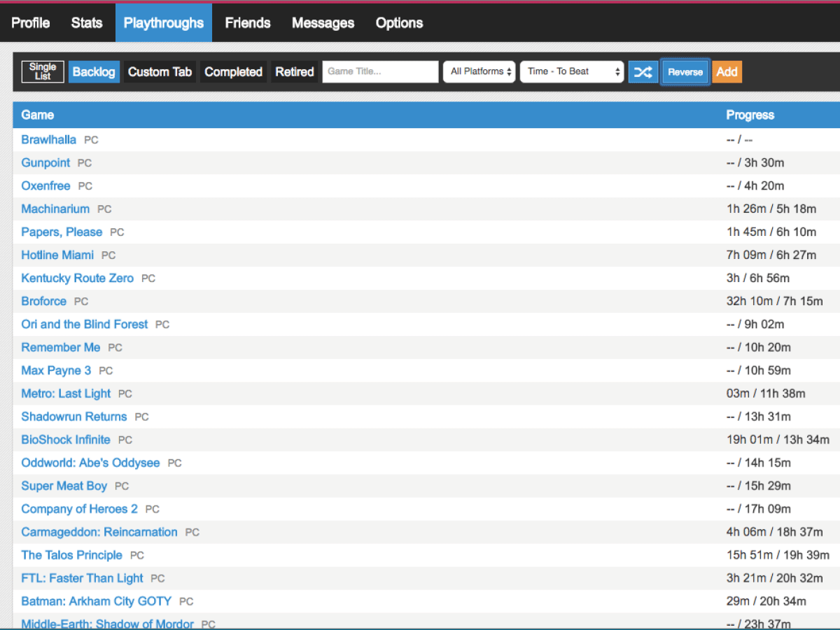Open the Shadowrun Returns link
This screenshot has height=630, width=840.
pos(74,416)
